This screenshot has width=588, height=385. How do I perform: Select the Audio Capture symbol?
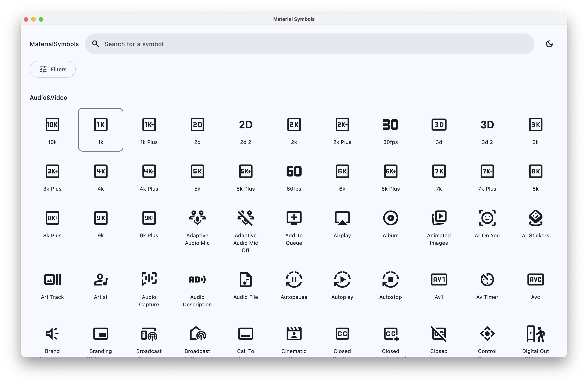(x=149, y=279)
